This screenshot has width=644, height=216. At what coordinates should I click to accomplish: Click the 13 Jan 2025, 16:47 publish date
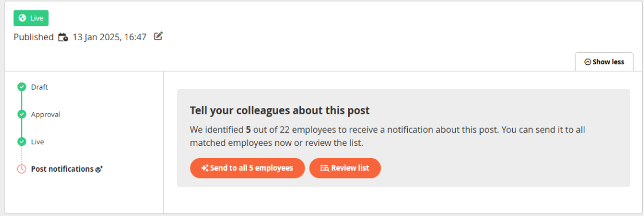point(110,37)
